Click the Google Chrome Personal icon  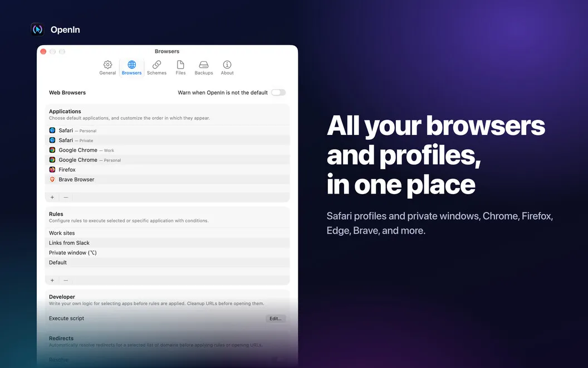[52, 159]
